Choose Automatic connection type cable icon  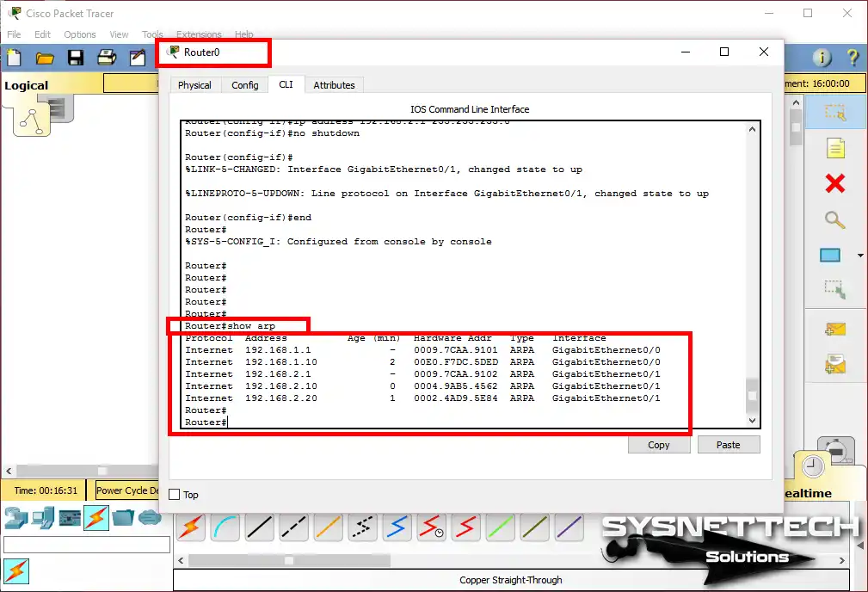click(x=190, y=527)
